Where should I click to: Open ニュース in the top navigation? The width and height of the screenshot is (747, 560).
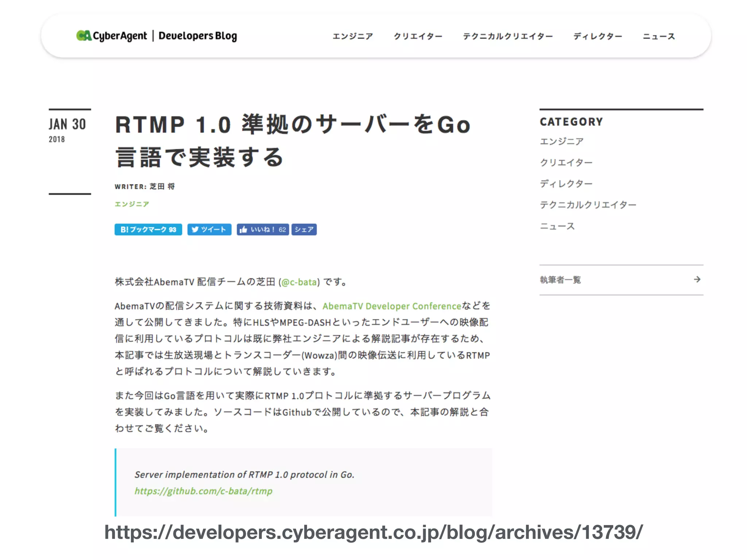(x=659, y=36)
